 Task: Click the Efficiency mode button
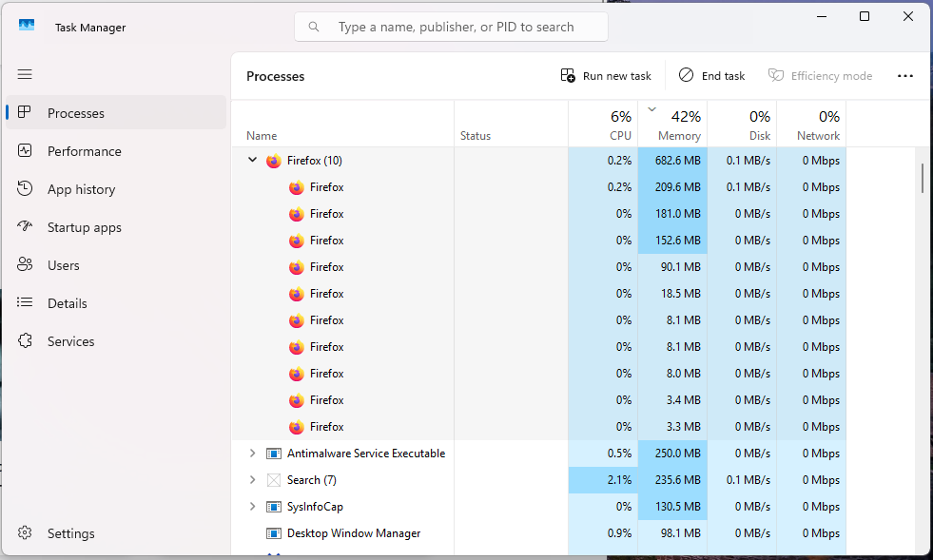pyautogui.click(x=820, y=75)
